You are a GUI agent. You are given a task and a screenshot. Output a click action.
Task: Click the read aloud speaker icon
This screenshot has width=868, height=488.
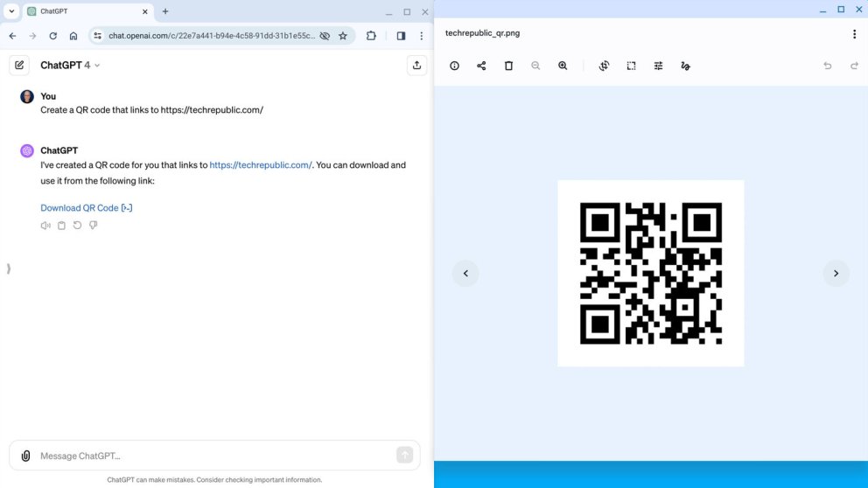click(45, 225)
